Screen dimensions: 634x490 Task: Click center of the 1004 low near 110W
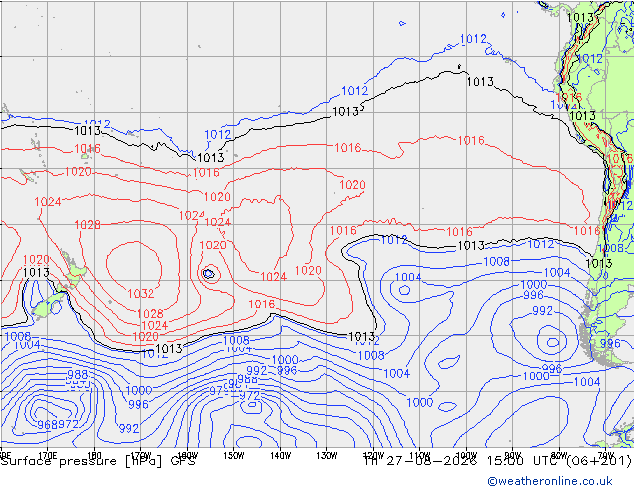(x=404, y=290)
